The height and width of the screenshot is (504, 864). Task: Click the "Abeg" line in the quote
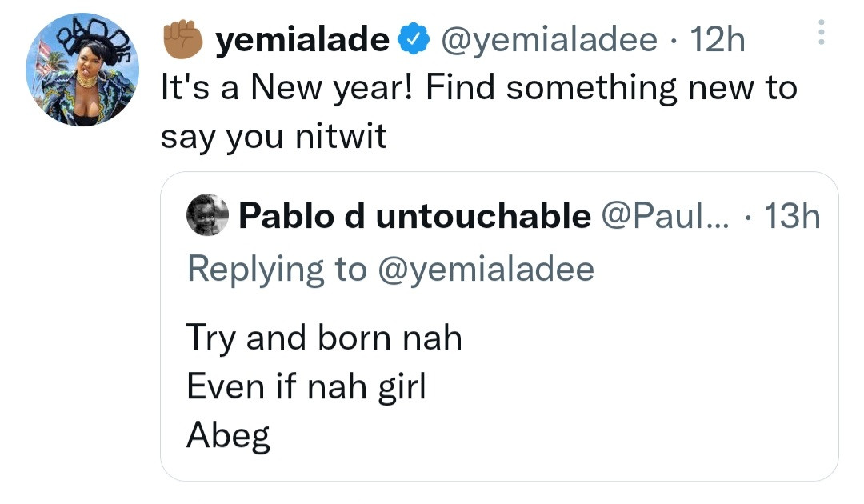(x=228, y=437)
